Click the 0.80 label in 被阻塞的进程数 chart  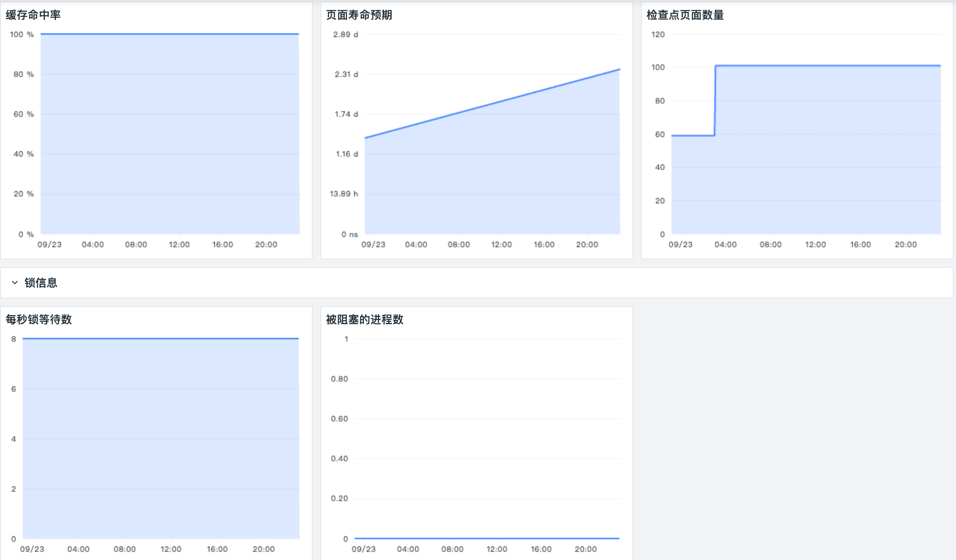[x=339, y=379]
